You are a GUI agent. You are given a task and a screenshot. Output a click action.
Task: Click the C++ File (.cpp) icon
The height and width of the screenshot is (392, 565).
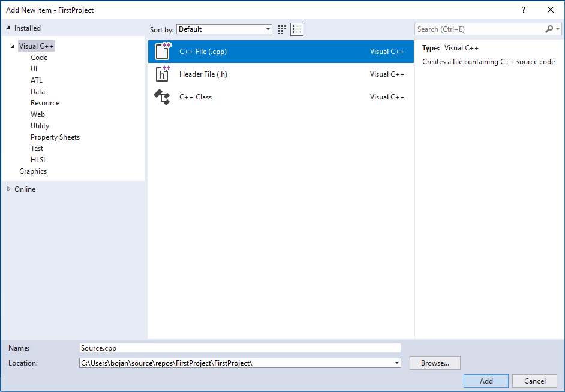point(163,51)
